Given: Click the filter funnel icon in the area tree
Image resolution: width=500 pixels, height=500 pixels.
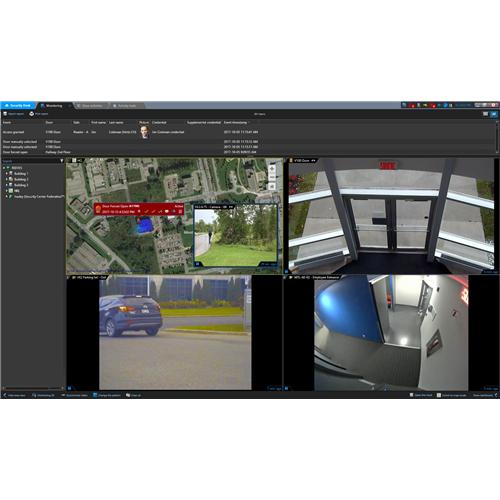Looking at the screenshot, I should coord(62,161).
